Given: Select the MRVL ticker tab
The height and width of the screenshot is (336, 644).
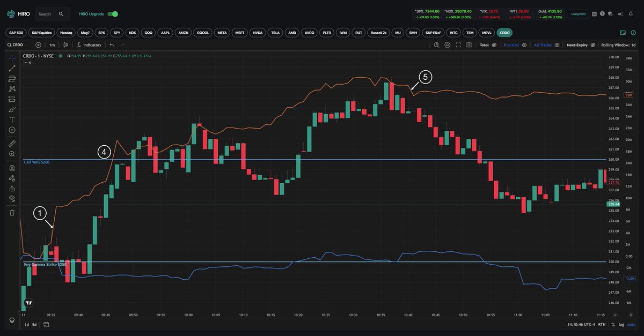Looking at the screenshot, I should pyautogui.click(x=486, y=33).
